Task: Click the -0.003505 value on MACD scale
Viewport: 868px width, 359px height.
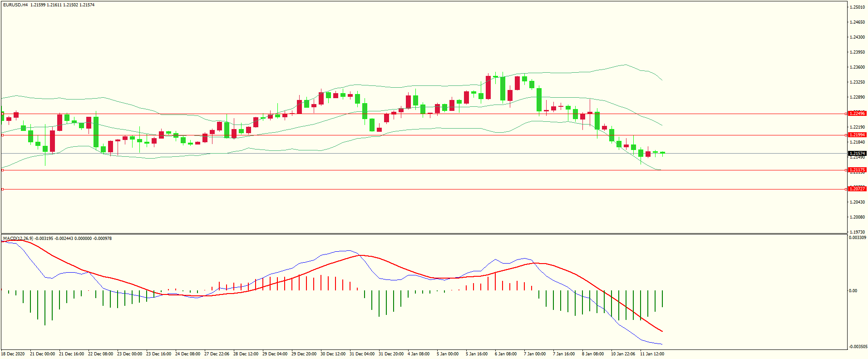Action: 857,347
